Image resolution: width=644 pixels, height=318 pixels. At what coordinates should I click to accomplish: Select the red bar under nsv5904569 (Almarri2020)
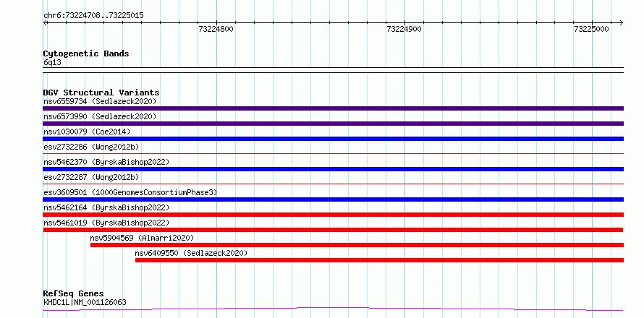click(x=357, y=245)
